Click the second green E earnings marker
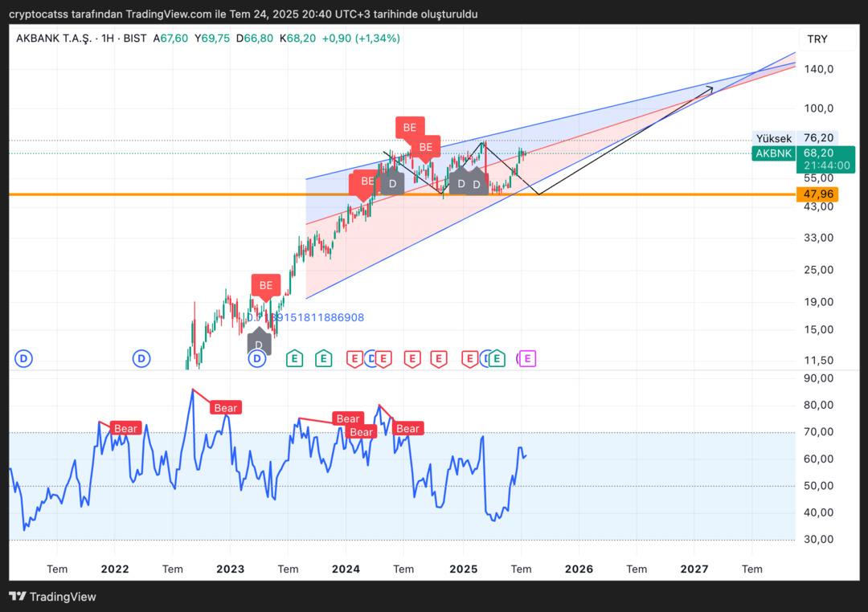 [x=323, y=358]
